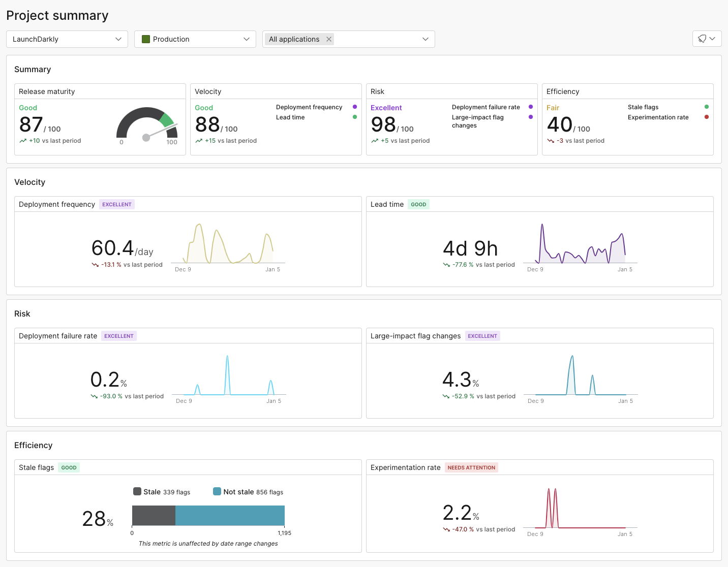Viewport: 728px width, 567px height.
Task: Remove the All applications filter chip
Action: (x=329, y=39)
